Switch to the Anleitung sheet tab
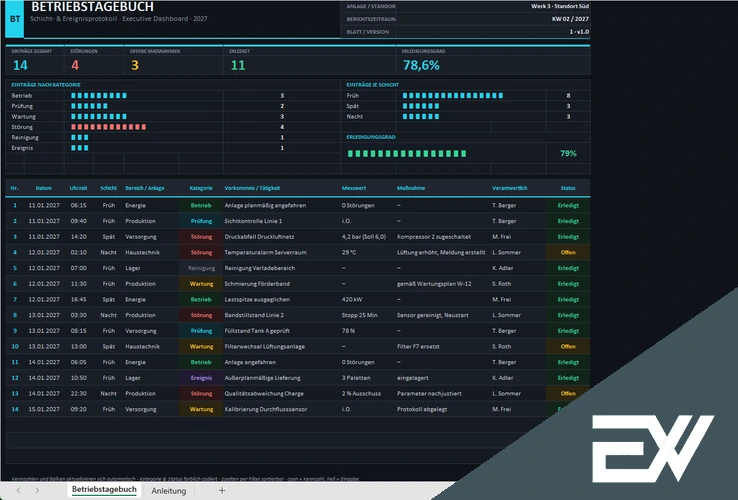 [168, 491]
